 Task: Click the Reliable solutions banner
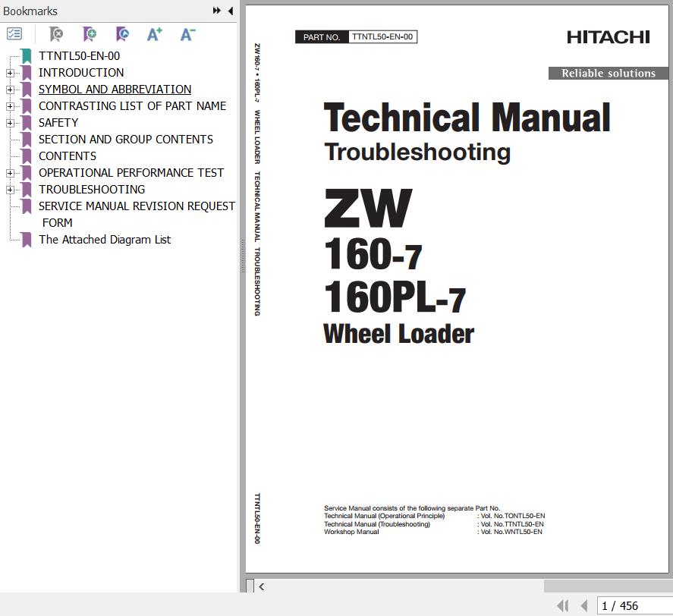(x=609, y=74)
